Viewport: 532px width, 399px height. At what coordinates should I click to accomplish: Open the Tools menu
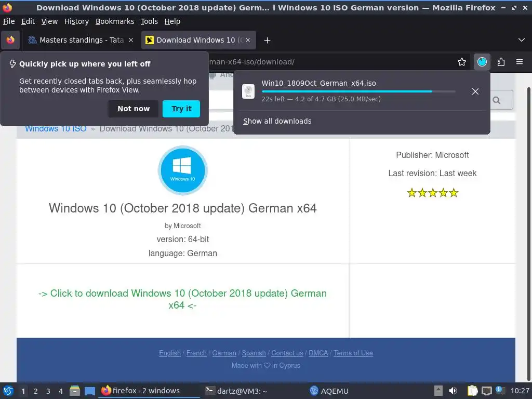(x=149, y=21)
